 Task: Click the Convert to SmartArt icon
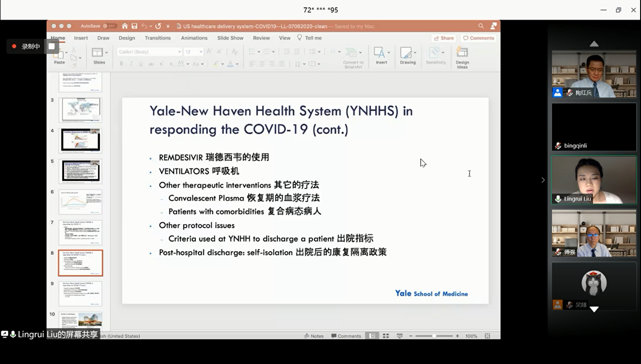coord(353,53)
